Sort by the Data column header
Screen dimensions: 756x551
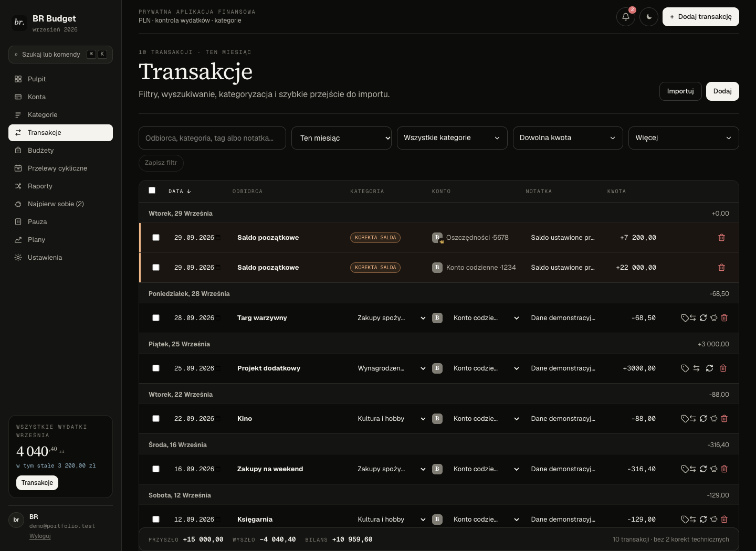click(180, 192)
